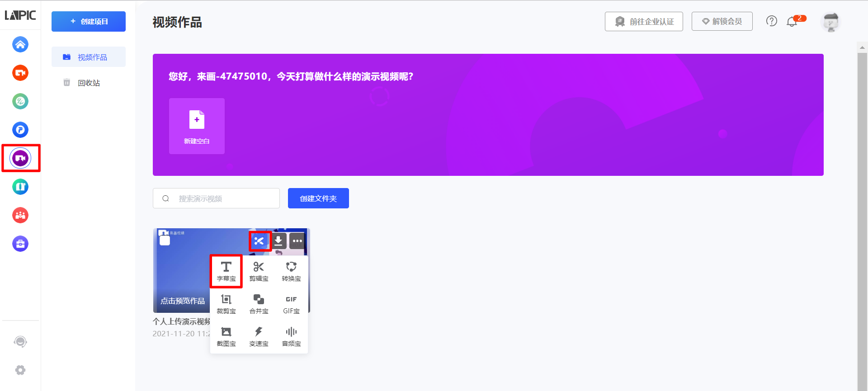Click the tools scissors icon on the video card
This screenshot has width=868, height=391.
pos(259,241)
